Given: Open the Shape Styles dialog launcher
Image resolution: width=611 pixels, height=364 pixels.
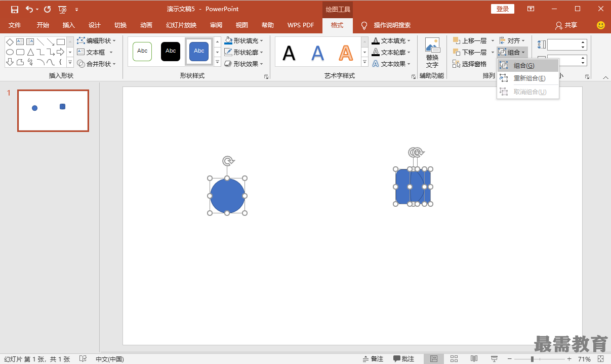Looking at the screenshot, I should click(x=266, y=77).
